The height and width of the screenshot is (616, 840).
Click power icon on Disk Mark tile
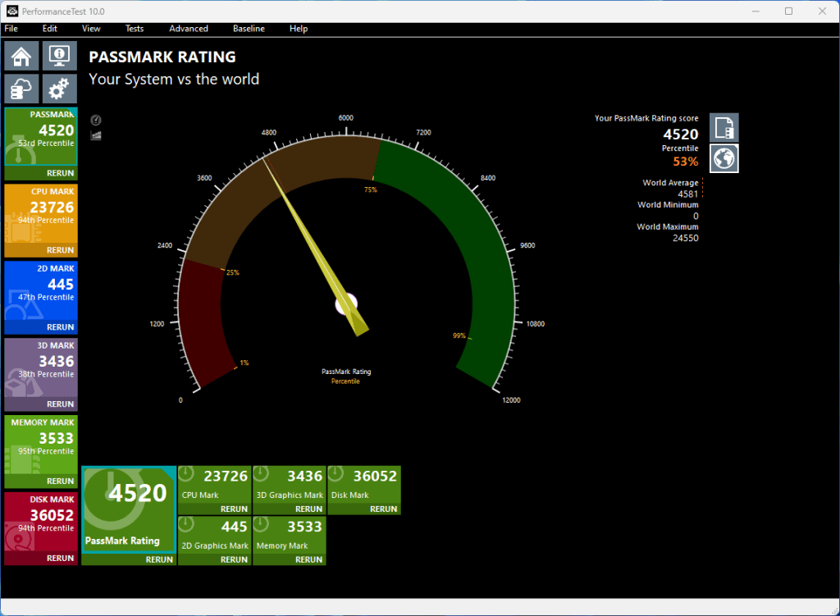(336, 474)
